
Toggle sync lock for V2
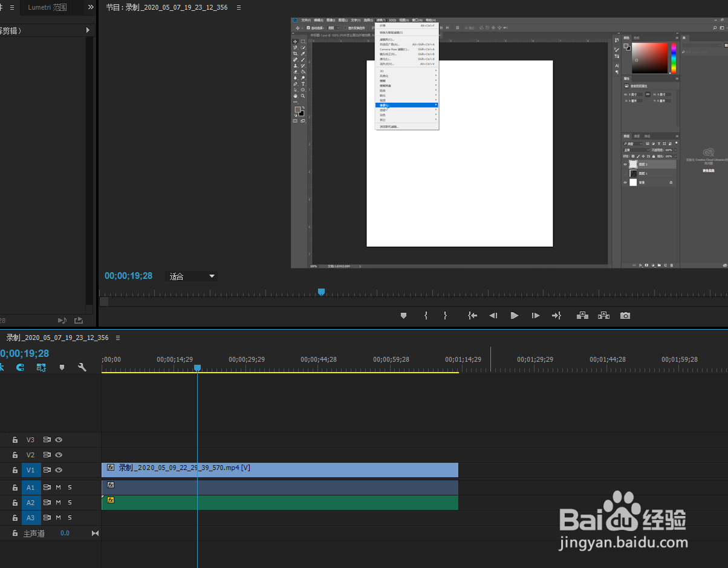(x=47, y=455)
